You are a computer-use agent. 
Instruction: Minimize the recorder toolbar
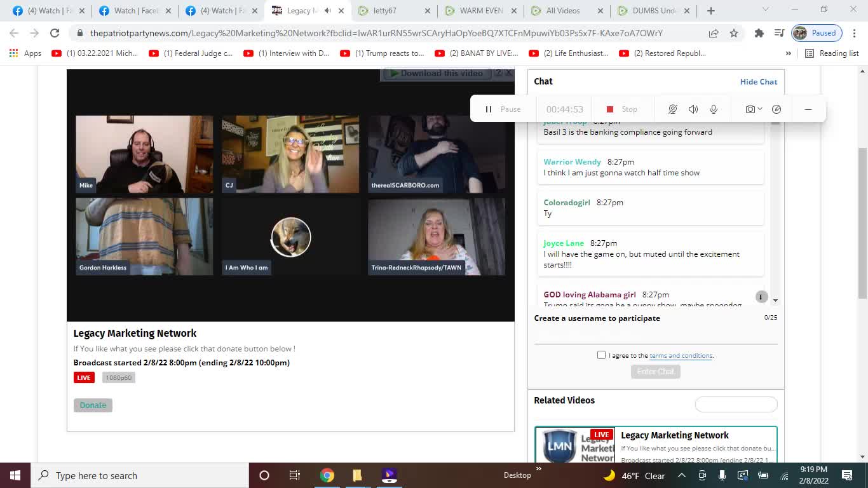pos(808,109)
